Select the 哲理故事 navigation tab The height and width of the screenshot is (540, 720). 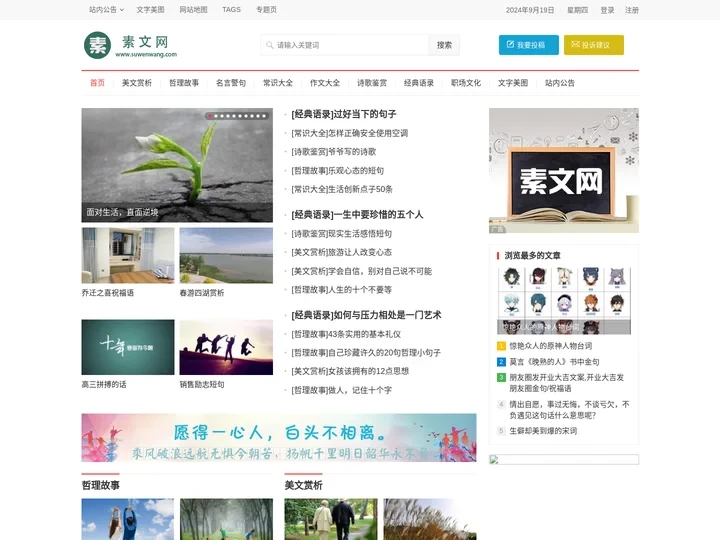coord(184,83)
